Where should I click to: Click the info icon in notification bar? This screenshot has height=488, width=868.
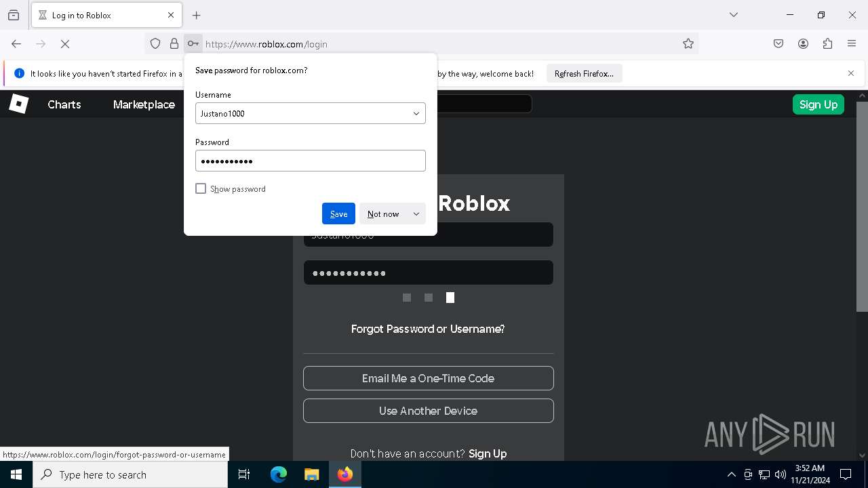pyautogui.click(x=19, y=73)
